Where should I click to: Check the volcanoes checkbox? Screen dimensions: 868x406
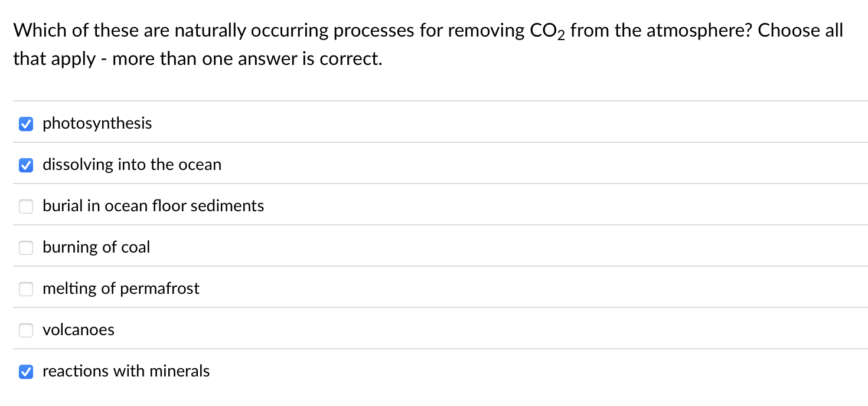[26, 330]
